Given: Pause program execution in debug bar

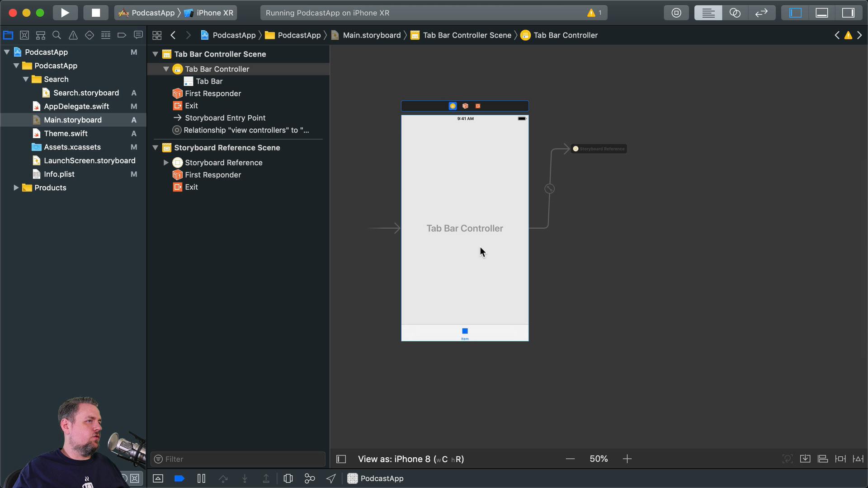Looking at the screenshot, I should coord(201,479).
